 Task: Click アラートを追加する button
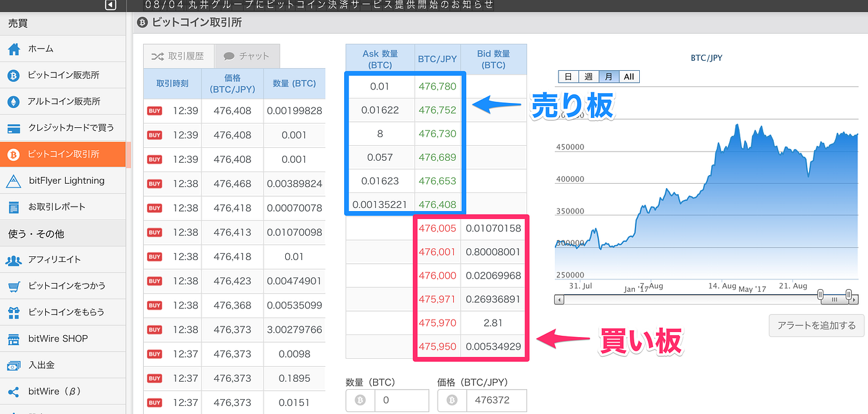817,326
